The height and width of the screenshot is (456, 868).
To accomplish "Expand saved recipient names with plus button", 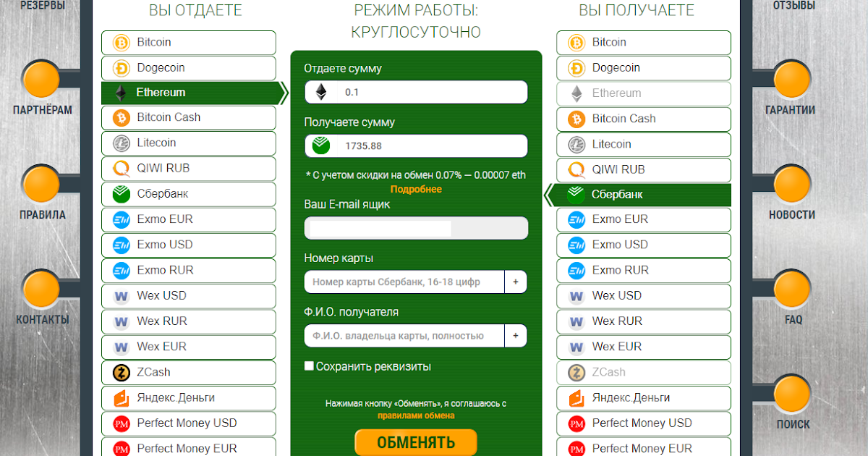I will coord(516,336).
